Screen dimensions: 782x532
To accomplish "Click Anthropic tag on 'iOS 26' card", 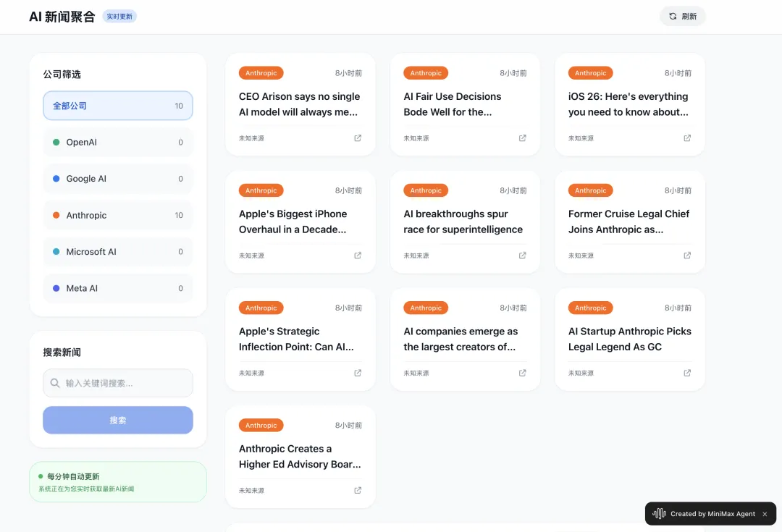I will (591, 73).
